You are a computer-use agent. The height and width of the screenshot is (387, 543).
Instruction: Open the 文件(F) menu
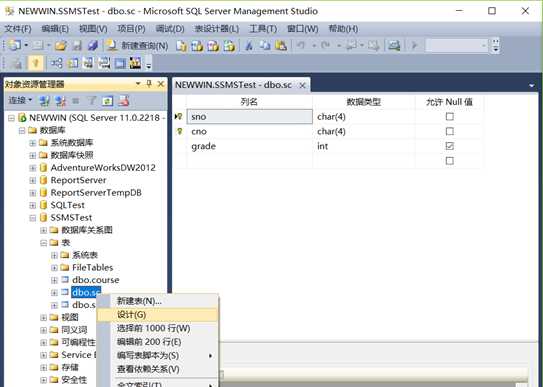pos(18,28)
